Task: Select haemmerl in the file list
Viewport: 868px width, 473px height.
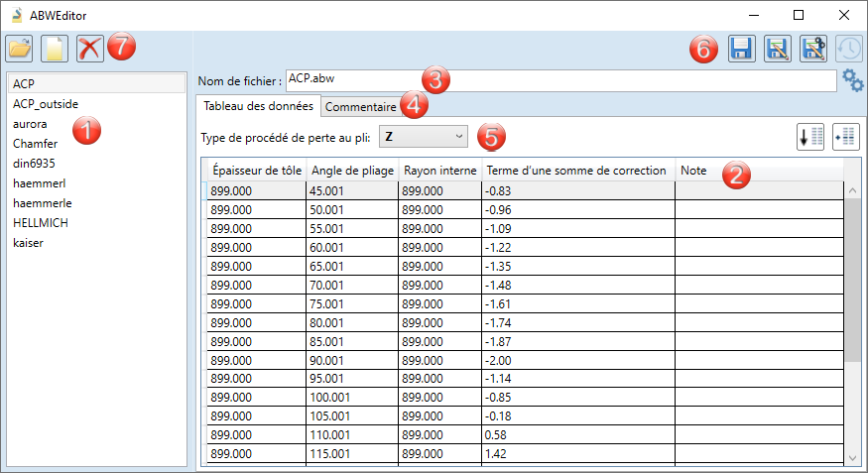Action: tap(97, 183)
